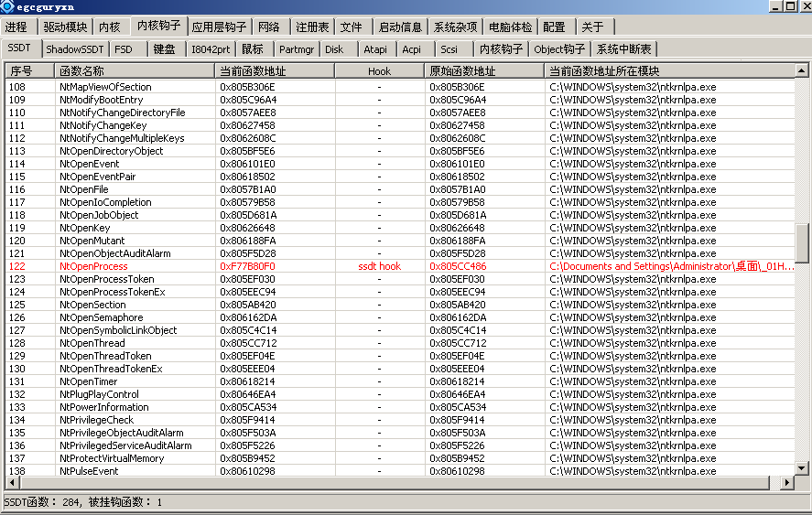Open the ShadowSSDT sub-tab
Screen dimensions: 812x515
[x=75, y=48]
